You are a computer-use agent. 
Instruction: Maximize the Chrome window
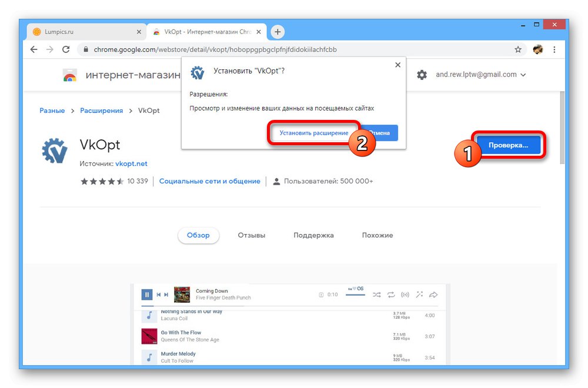[x=537, y=25]
